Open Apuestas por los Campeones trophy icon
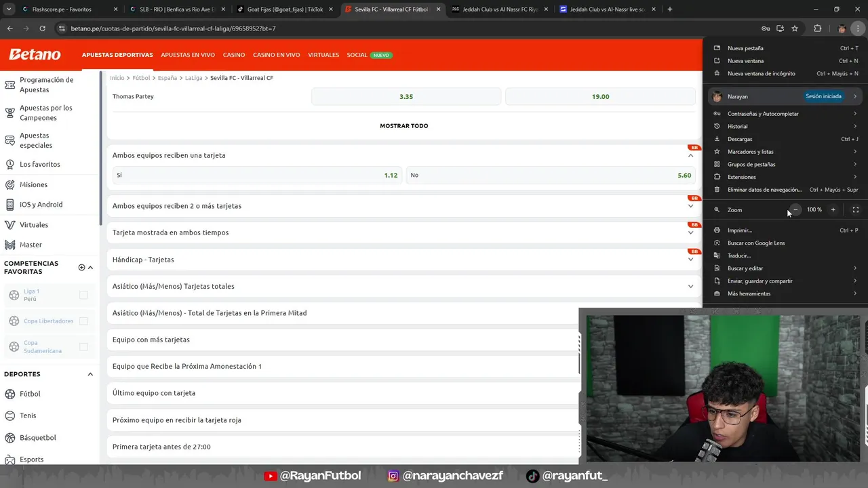This screenshot has width=868, height=488. tap(9, 113)
